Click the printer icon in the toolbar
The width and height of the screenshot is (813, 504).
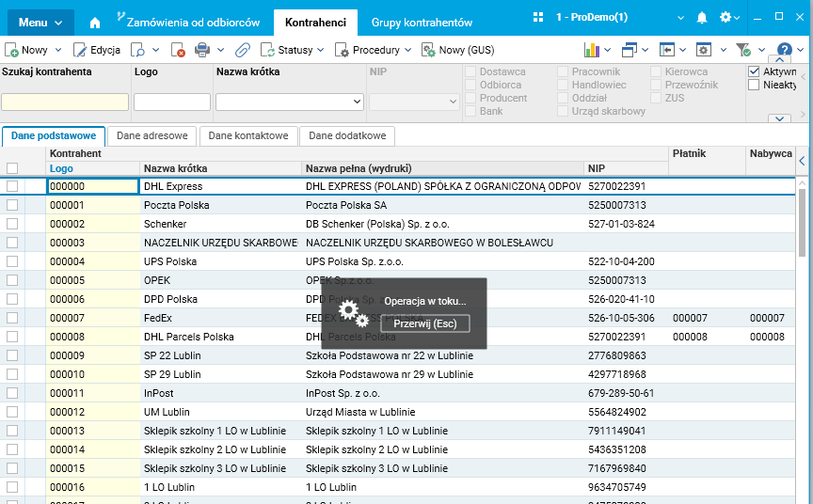tap(202, 50)
